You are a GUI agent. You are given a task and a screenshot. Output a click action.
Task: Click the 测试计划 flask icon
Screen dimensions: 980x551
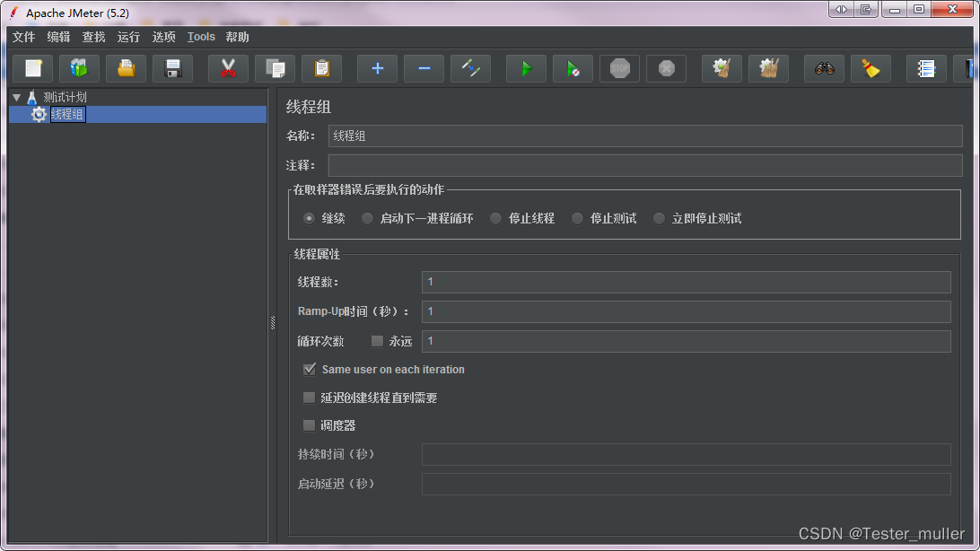pos(32,98)
